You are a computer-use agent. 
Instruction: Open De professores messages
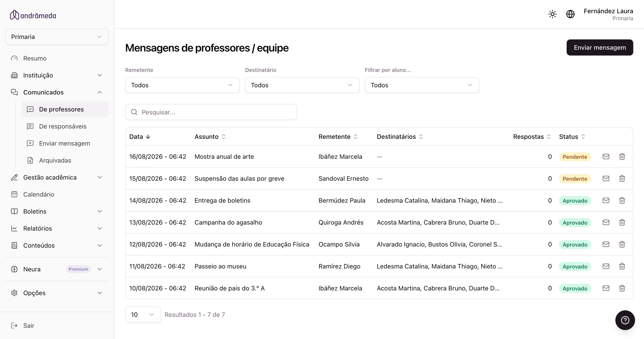coord(65,109)
